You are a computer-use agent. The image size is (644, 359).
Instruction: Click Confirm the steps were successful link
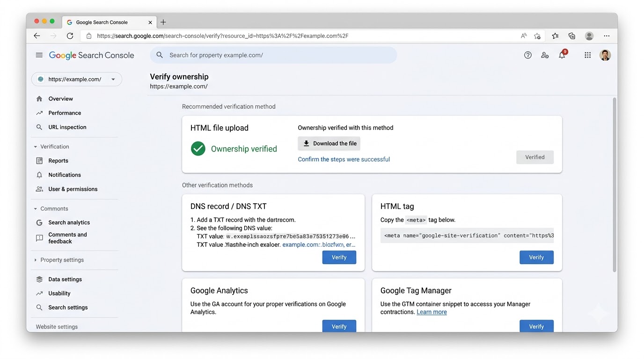pos(344,159)
